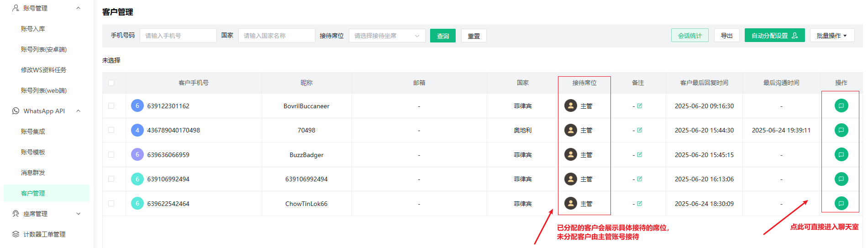Click the 座席管理 headset icon
The width and height of the screenshot is (868, 248).
(16, 214)
